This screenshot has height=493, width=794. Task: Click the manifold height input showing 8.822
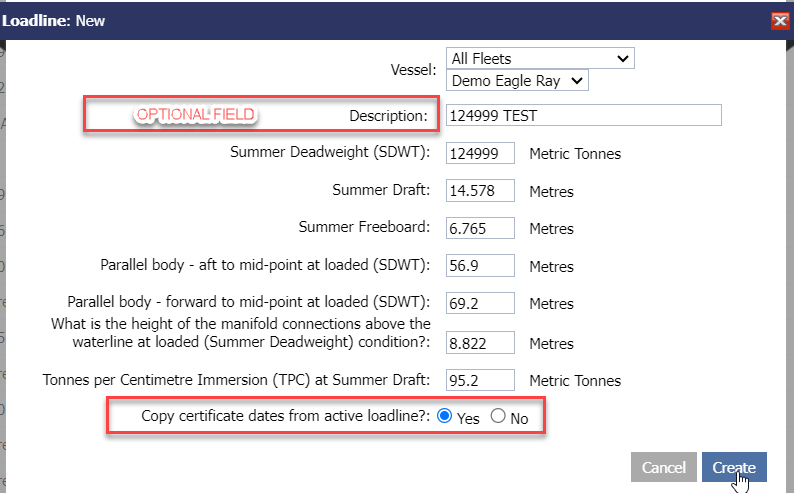tap(480, 343)
